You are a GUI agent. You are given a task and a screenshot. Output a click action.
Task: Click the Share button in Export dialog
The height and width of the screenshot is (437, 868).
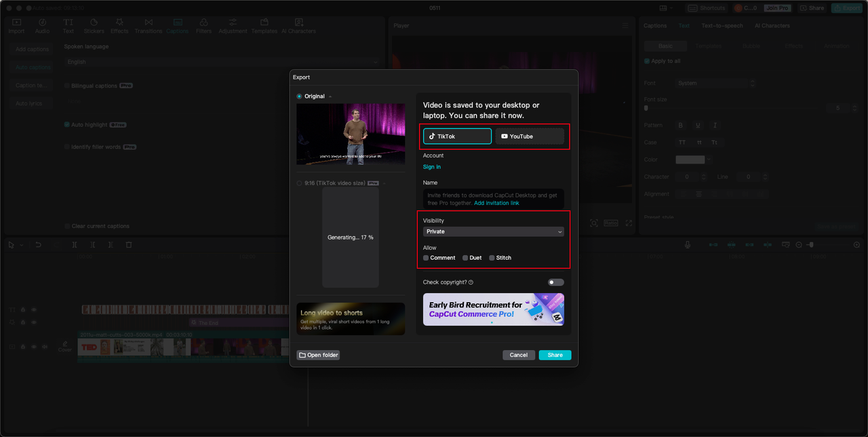555,355
